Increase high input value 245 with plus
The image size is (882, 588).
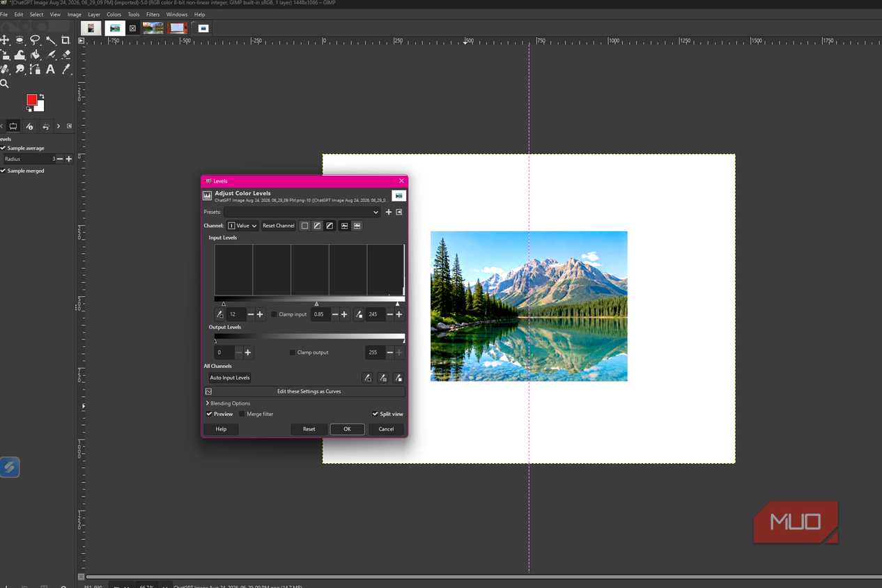tap(399, 314)
